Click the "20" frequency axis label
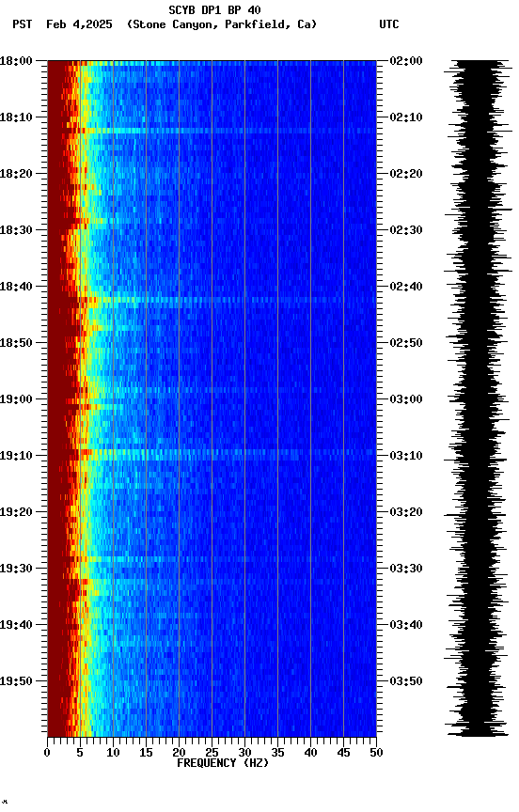This screenshot has height=812, width=519. pyautogui.click(x=179, y=753)
